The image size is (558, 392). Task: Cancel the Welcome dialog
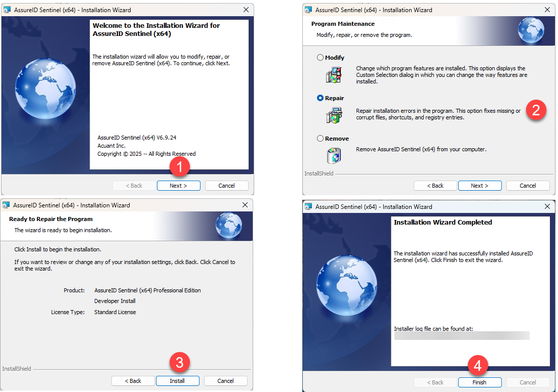(226, 186)
